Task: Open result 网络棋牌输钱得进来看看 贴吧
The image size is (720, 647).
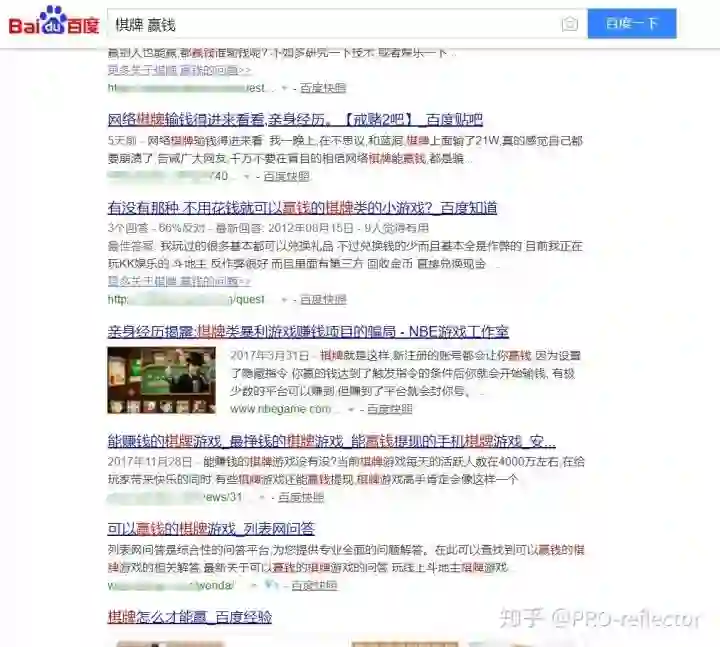Action: tap(295, 120)
